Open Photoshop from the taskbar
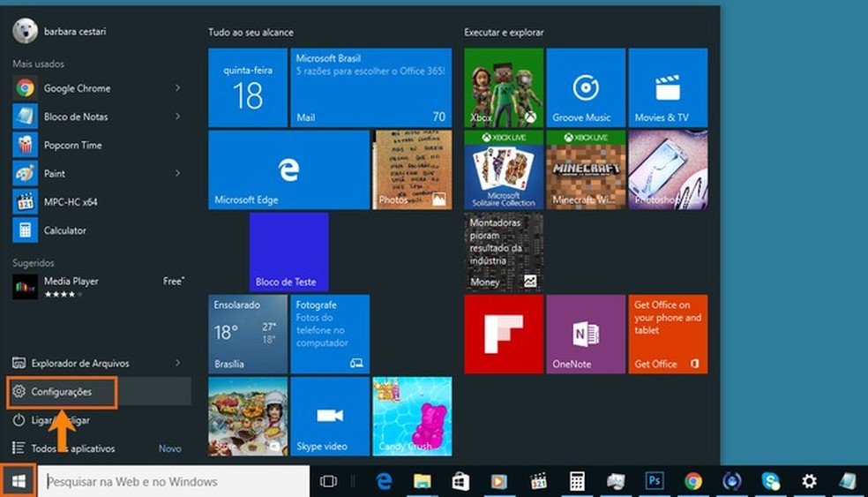This screenshot has width=868, height=497. (x=655, y=480)
